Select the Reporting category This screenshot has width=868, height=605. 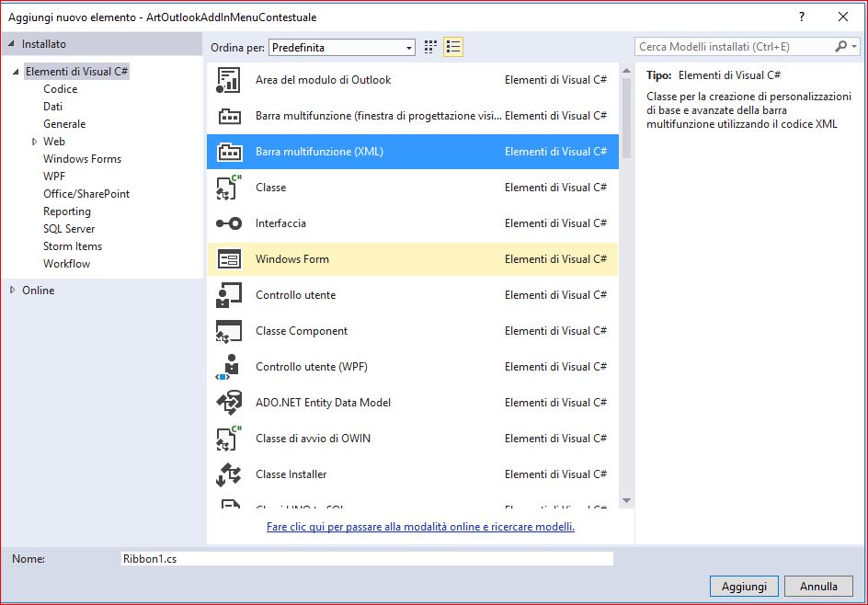(x=67, y=211)
